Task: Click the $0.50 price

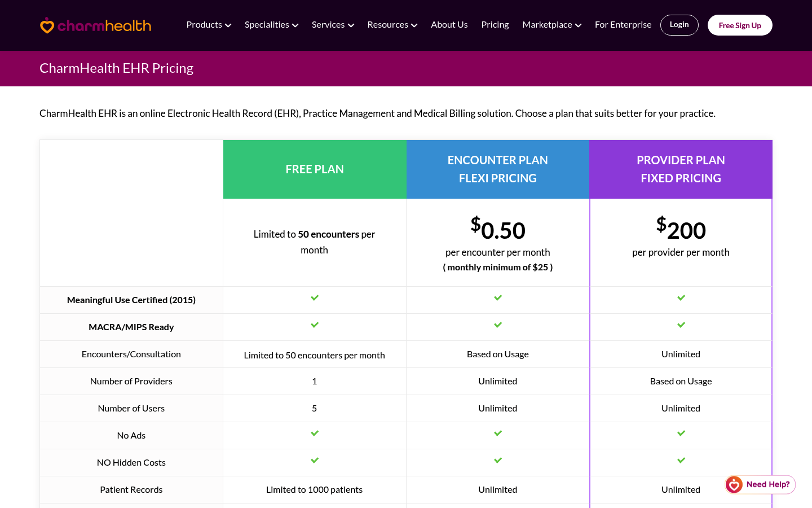Action: (498, 229)
